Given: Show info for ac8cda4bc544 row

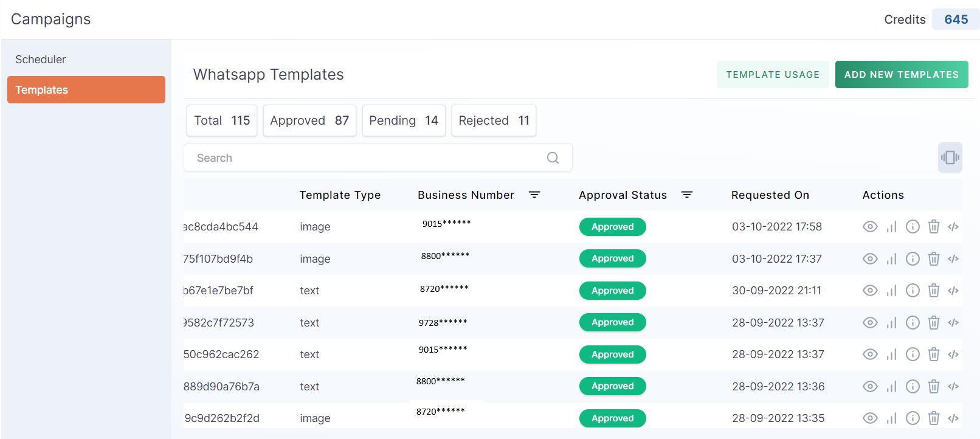Looking at the screenshot, I should point(913,227).
